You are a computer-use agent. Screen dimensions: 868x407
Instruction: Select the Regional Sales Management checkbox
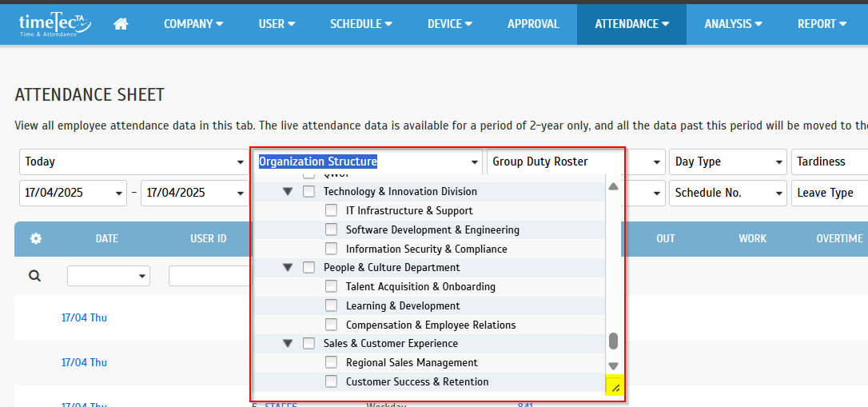point(331,363)
